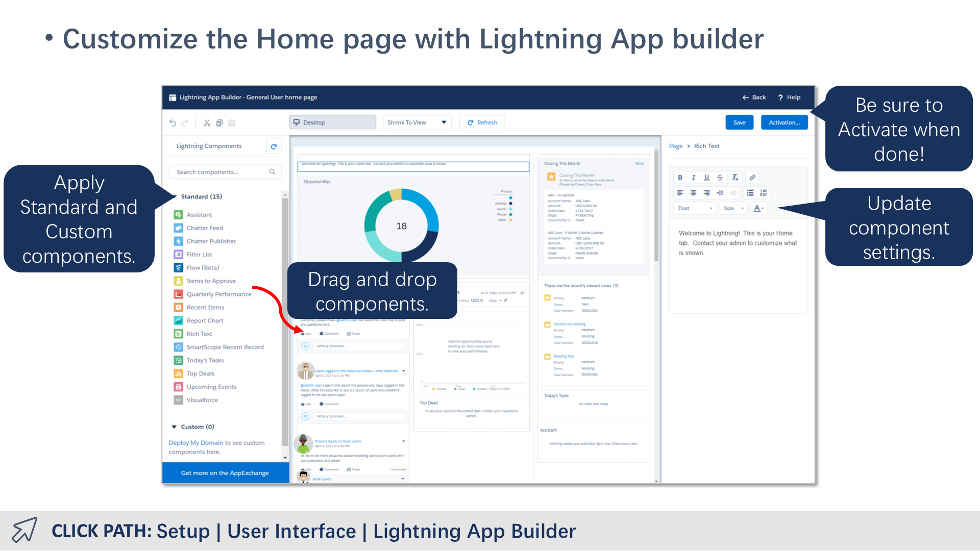
Task: Refresh the Lightning Components list
Action: tap(274, 146)
